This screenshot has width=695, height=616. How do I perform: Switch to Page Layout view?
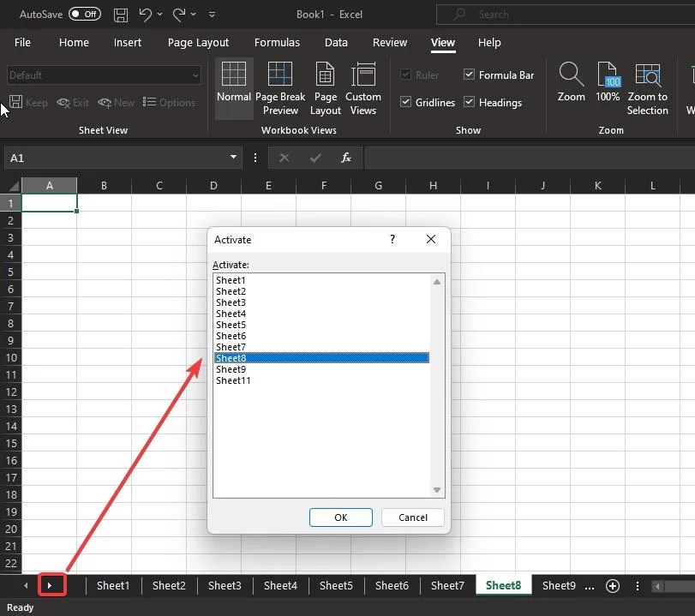(326, 88)
